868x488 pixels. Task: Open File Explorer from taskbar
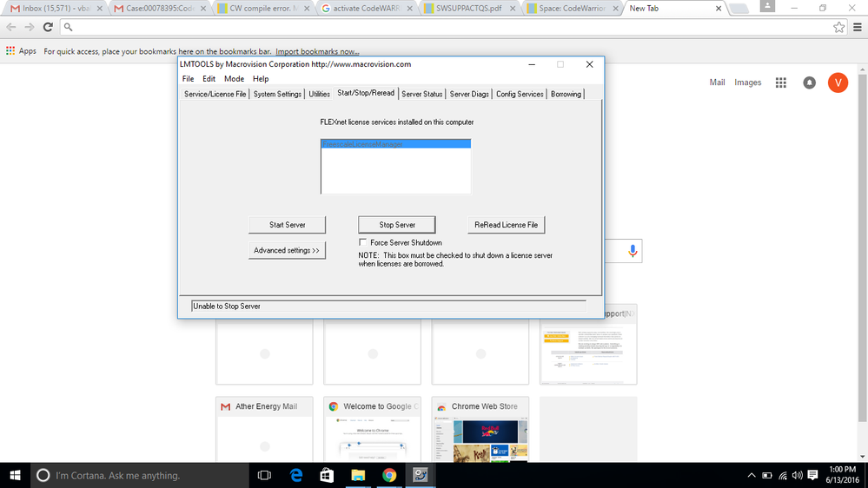[x=358, y=475]
